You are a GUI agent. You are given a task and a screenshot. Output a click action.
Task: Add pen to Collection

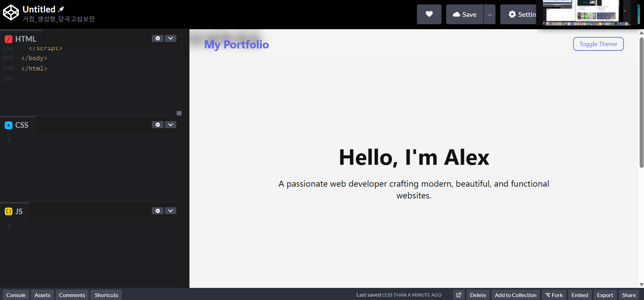click(515, 295)
